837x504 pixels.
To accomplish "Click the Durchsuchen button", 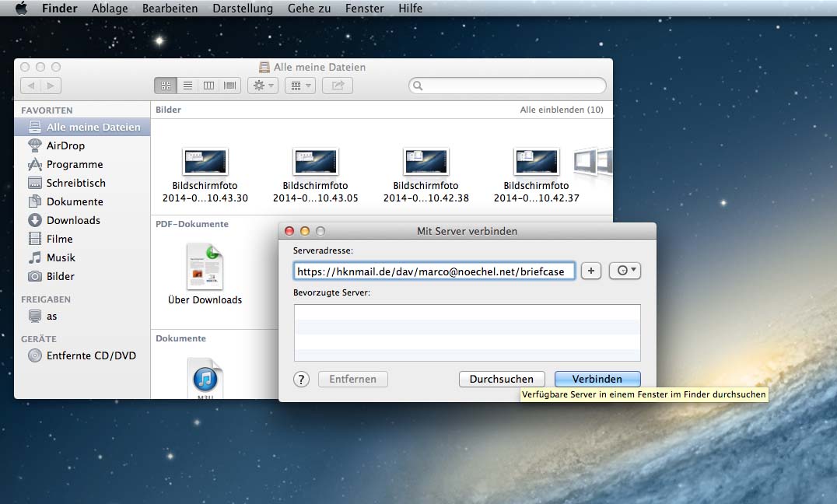I will click(502, 379).
